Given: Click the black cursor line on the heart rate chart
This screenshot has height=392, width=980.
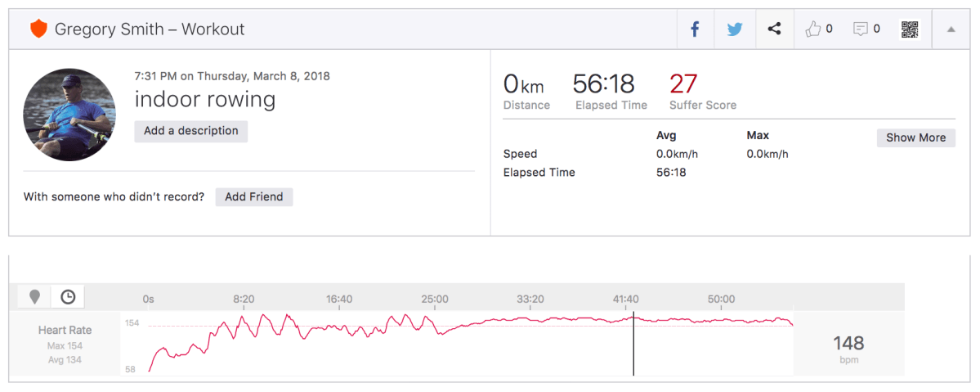Looking at the screenshot, I should pos(633,344).
